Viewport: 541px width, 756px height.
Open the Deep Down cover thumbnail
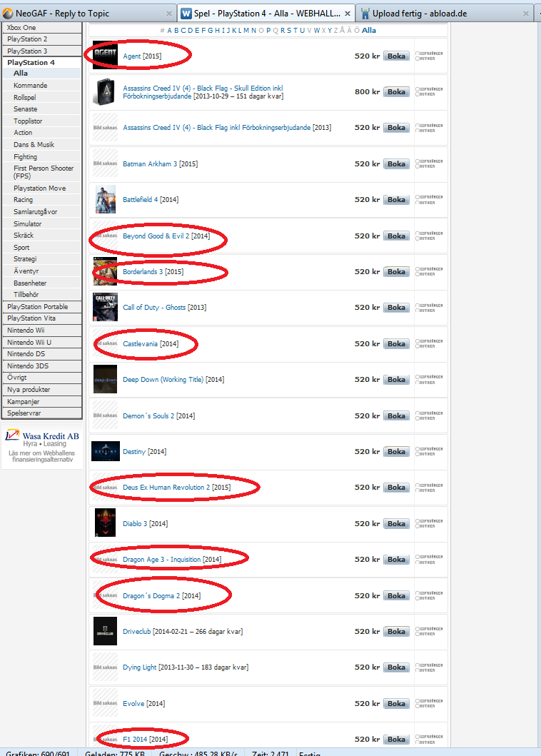(x=105, y=380)
